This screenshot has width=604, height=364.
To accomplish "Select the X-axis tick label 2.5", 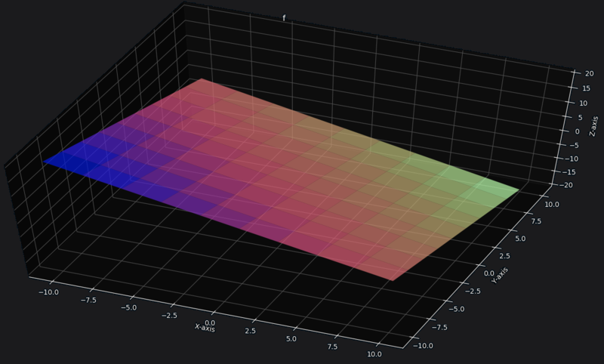I will point(251,331).
